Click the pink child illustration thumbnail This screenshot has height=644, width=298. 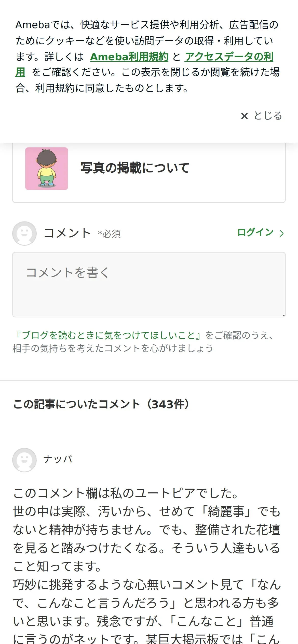point(47,169)
